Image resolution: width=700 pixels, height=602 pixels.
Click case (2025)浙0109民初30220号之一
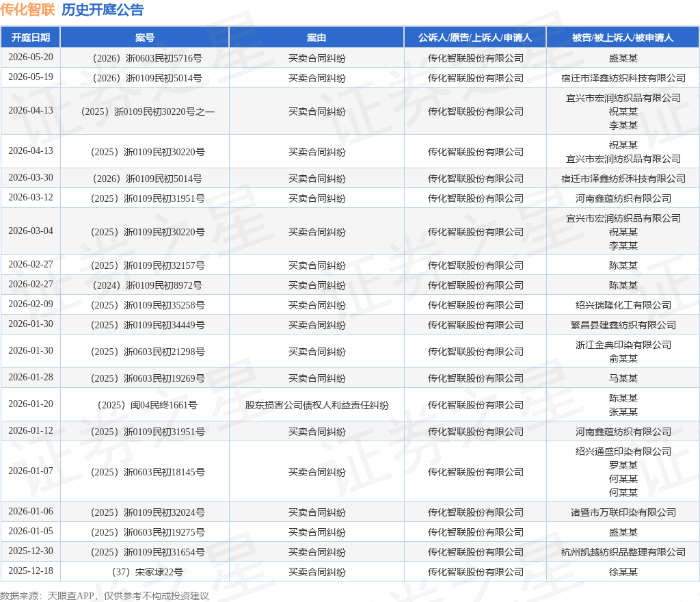pyautogui.click(x=148, y=112)
